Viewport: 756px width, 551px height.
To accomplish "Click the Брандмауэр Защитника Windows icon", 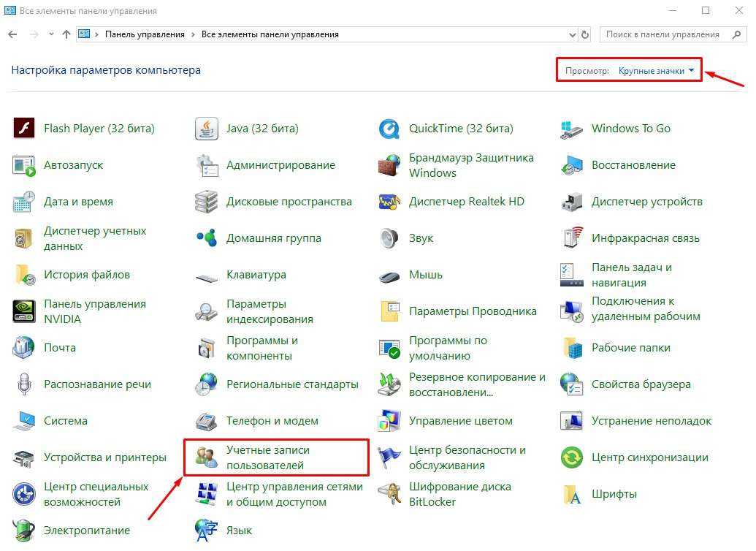I will click(x=389, y=165).
